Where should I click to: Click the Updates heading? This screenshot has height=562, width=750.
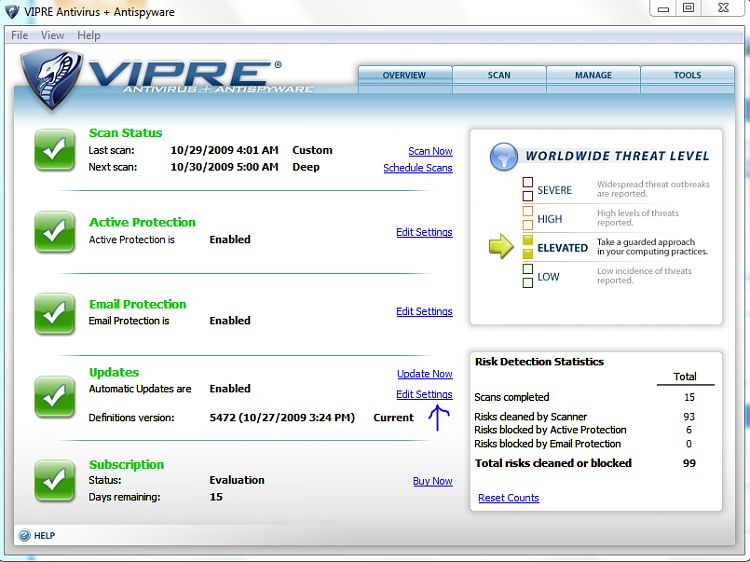(x=114, y=373)
